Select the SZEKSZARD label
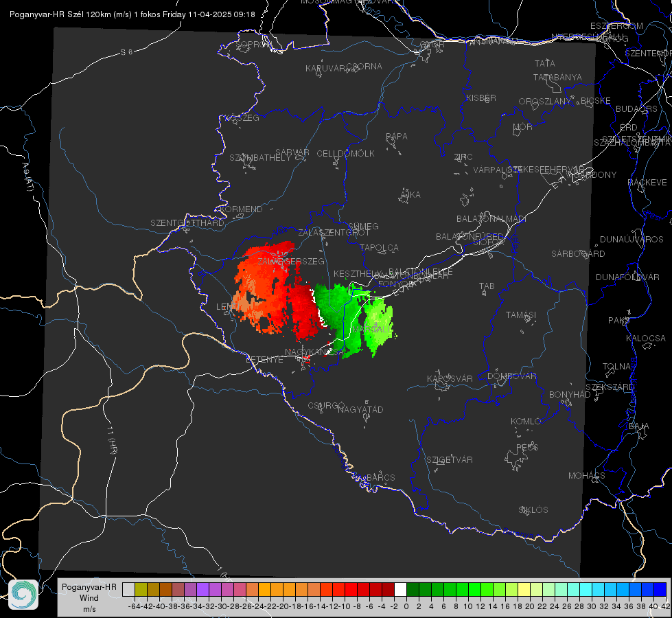Image resolution: width=672 pixels, height=618 pixels. tap(610, 387)
